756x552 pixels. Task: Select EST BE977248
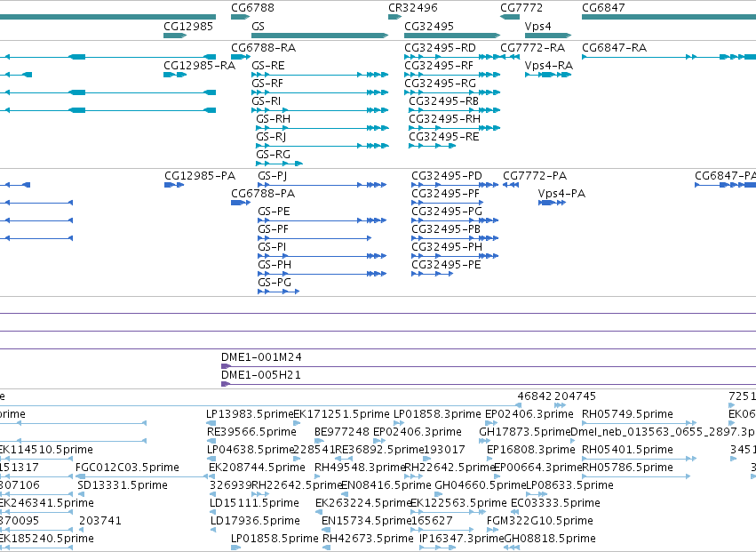point(319,441)
